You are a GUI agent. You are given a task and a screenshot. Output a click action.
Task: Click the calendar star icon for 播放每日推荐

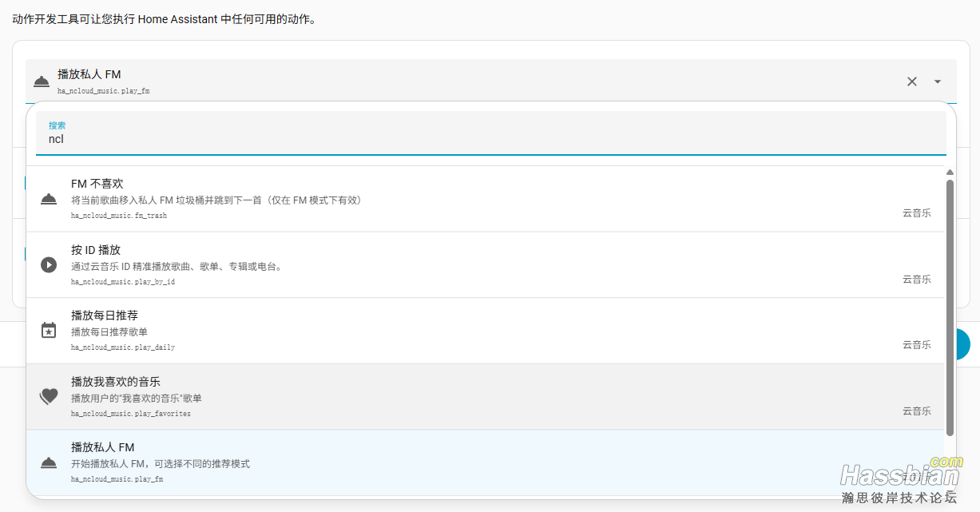pyautogui.click(x=49, y=330)
